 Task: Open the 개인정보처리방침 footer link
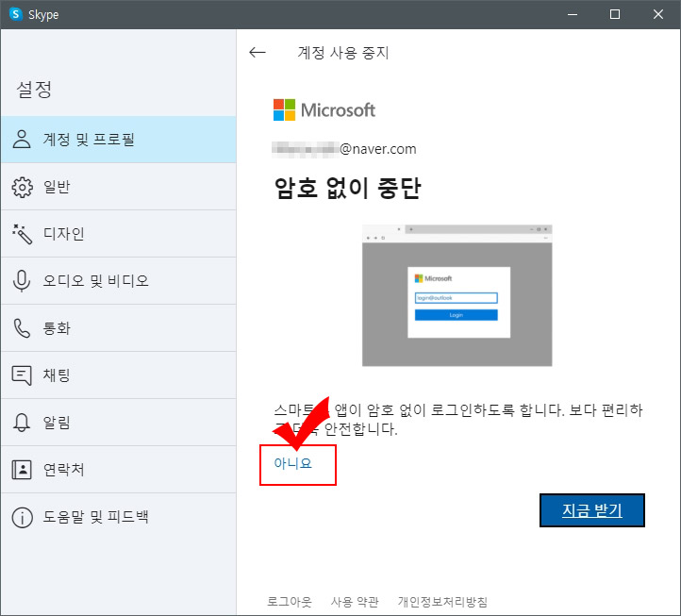442,602
